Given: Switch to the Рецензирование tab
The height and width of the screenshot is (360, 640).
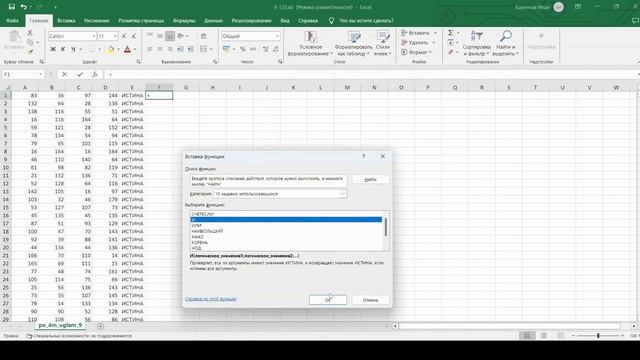Looking at the screenshot, I should click(x=251, y=20).
